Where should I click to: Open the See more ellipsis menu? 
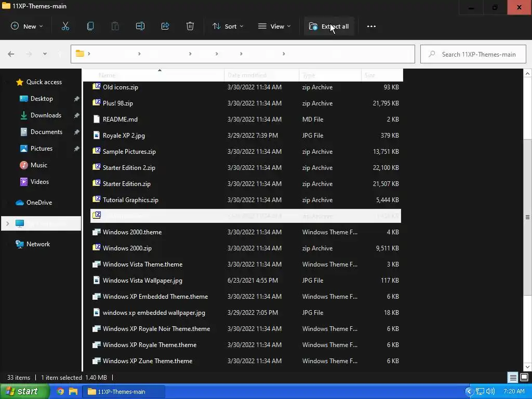(371, 26)
